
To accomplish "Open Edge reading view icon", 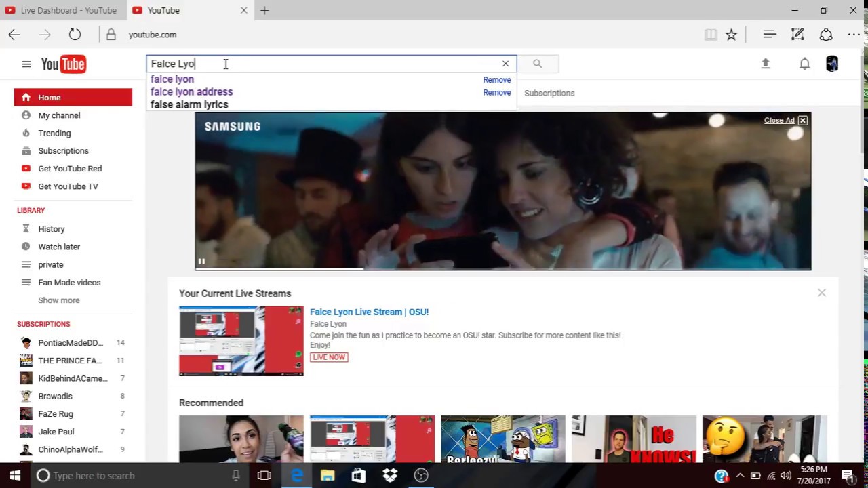I will [711, 35].
